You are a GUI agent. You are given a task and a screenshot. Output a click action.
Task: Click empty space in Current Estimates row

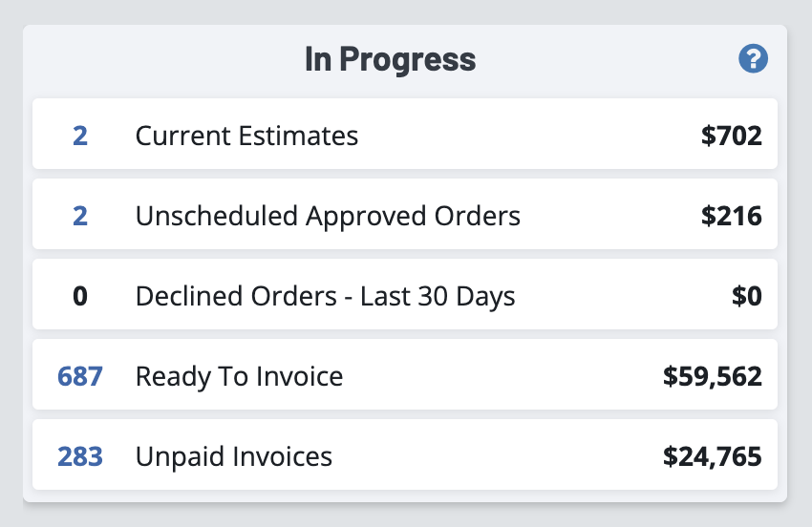click(525, 137)
